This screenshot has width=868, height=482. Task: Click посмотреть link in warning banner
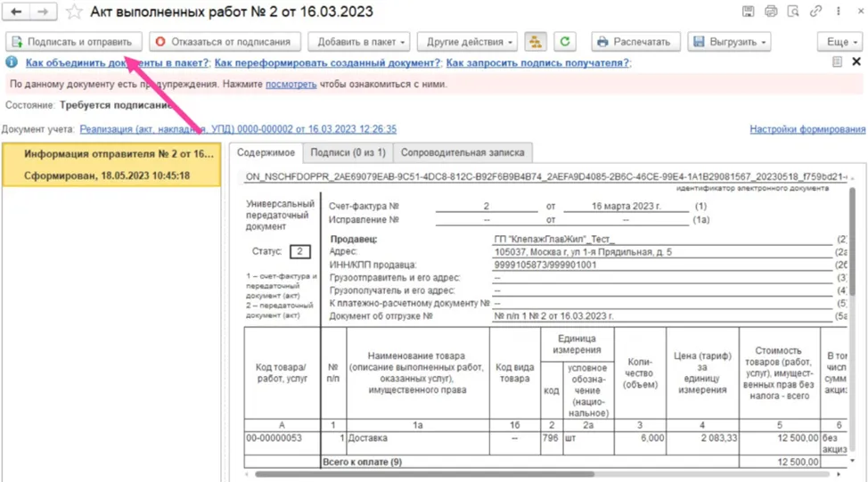291,84
